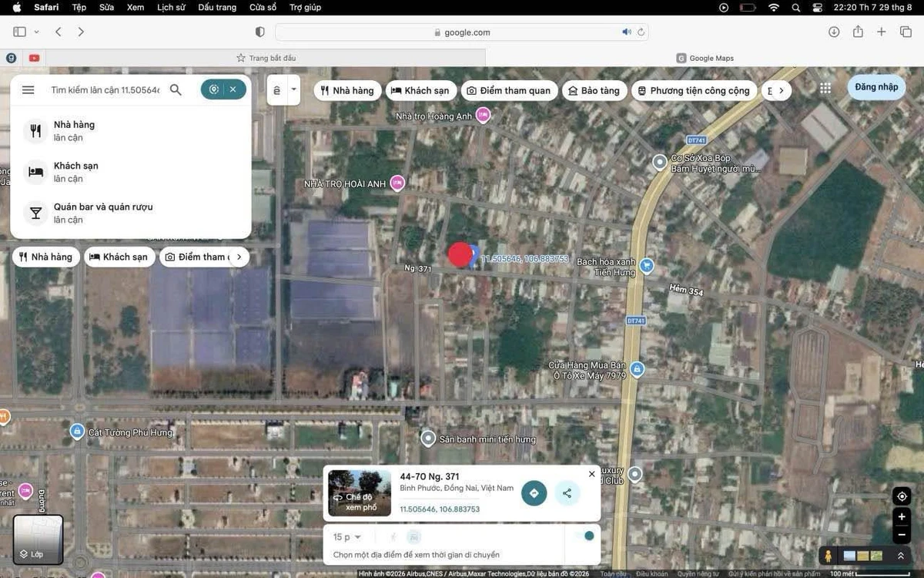Click Safari's share icon in the toolbar
Screen dimensions: 924x578
[858, 32]
